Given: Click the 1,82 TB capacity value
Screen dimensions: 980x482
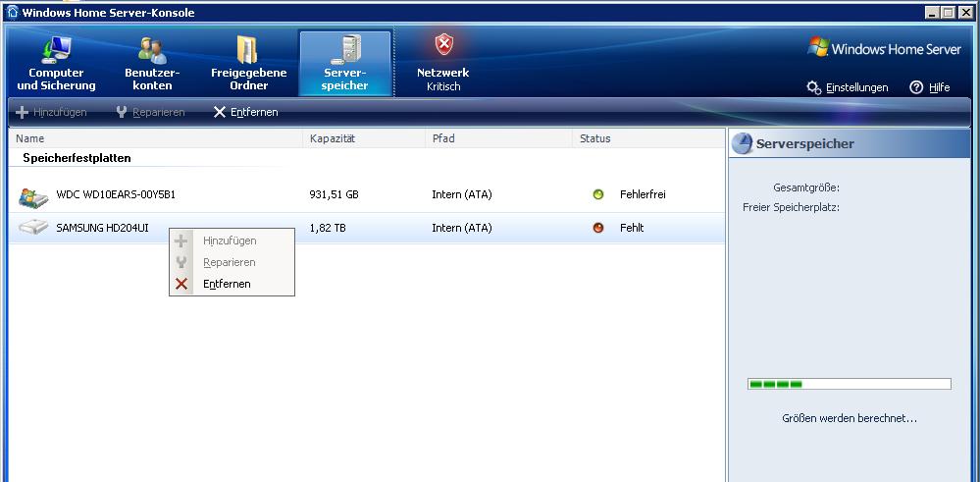Looking at the screenshot, I should point(328,228).
